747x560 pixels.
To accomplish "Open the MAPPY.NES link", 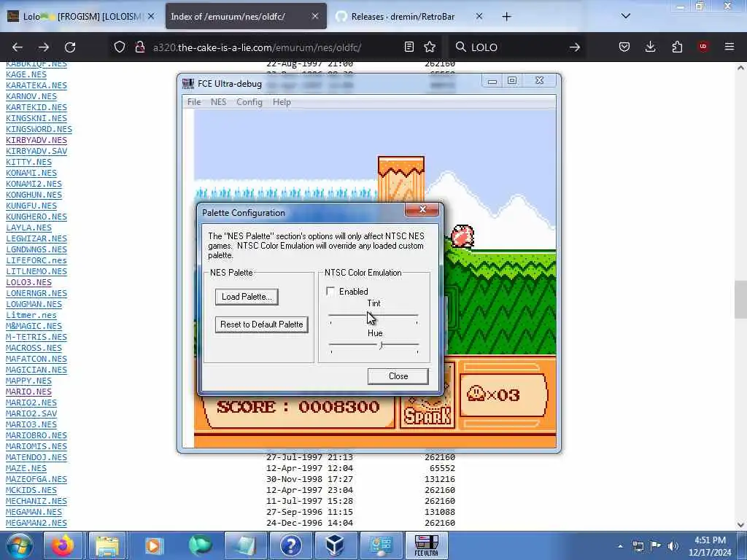I will click(28, 381).
